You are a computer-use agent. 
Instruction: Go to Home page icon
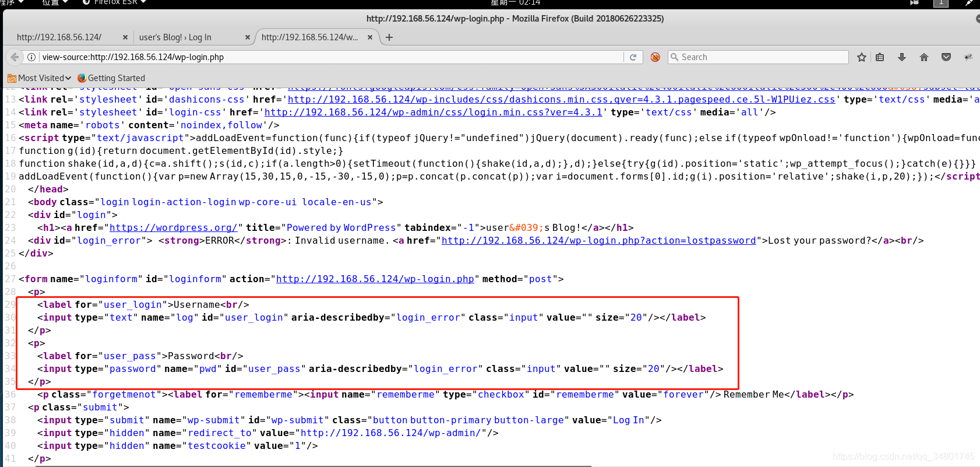pyautogui.click(x=924, y=57)
